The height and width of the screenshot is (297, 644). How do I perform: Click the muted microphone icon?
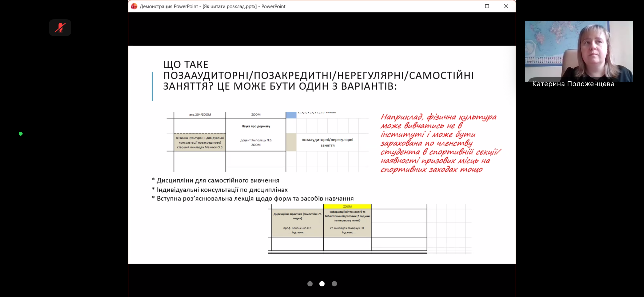(60, 27)
